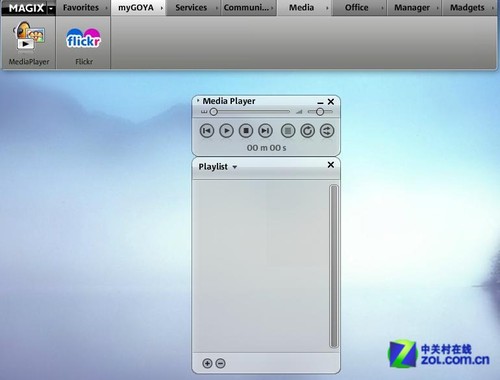This screenshot has width=500, height=380.
Task: Close the Media Player widget
Action: pos(331,101)
